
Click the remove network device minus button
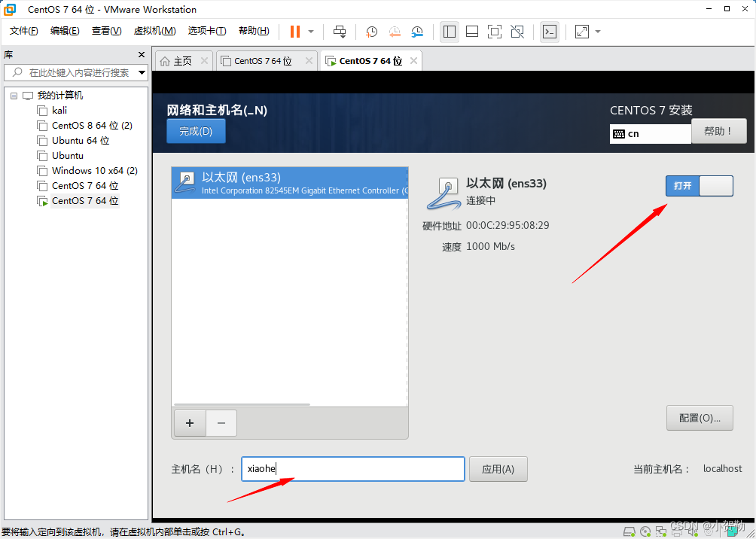221,423
